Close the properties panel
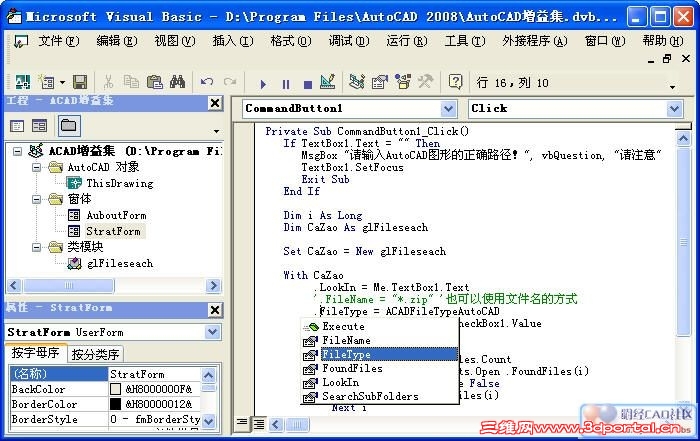 pyautogui.click(x=215, y=310)
